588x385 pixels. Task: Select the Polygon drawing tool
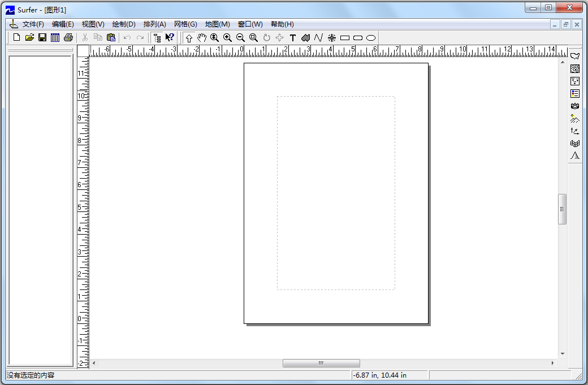(306, 37)
